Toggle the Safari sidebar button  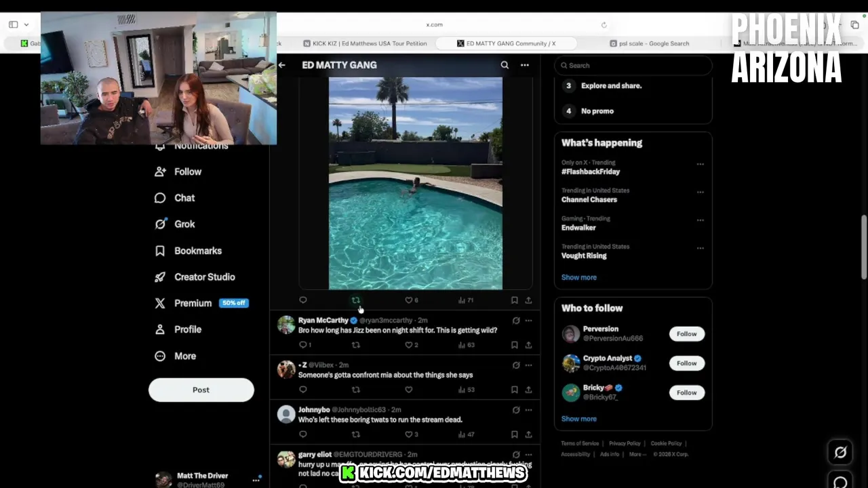[13, 25]
